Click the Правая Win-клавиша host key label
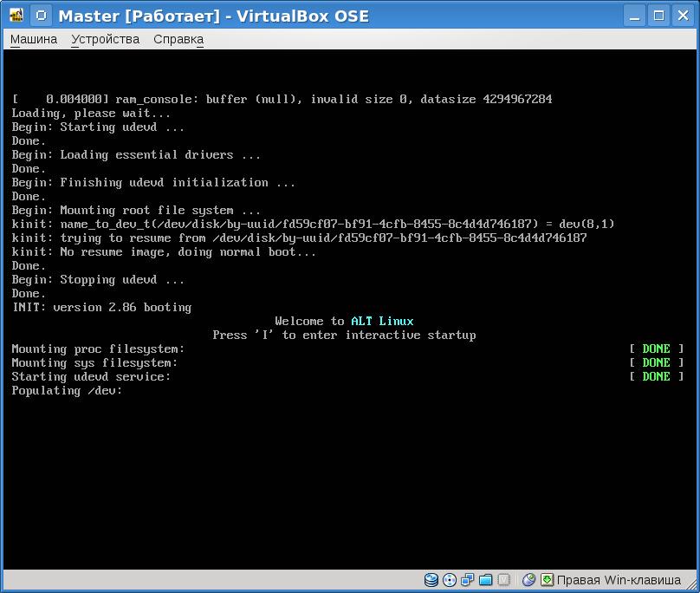The image size is (700, 593). click(619, 580)
